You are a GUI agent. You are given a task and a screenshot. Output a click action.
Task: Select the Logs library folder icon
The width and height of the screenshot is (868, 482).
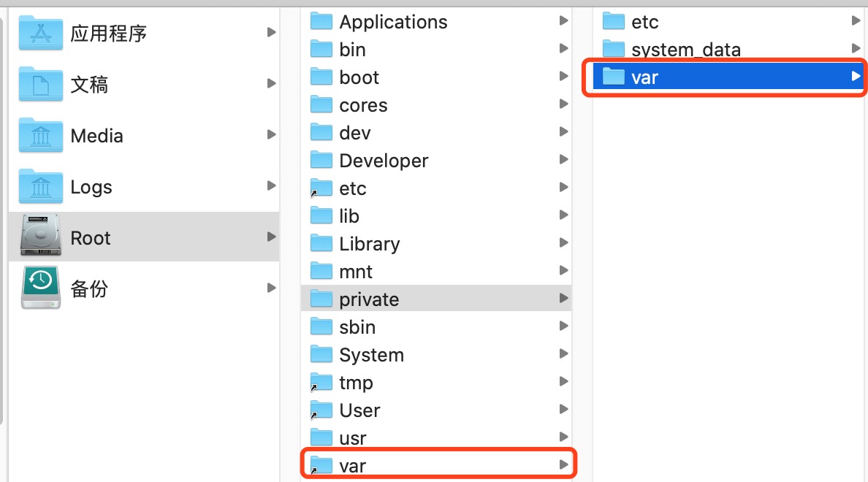coord(40,186)
